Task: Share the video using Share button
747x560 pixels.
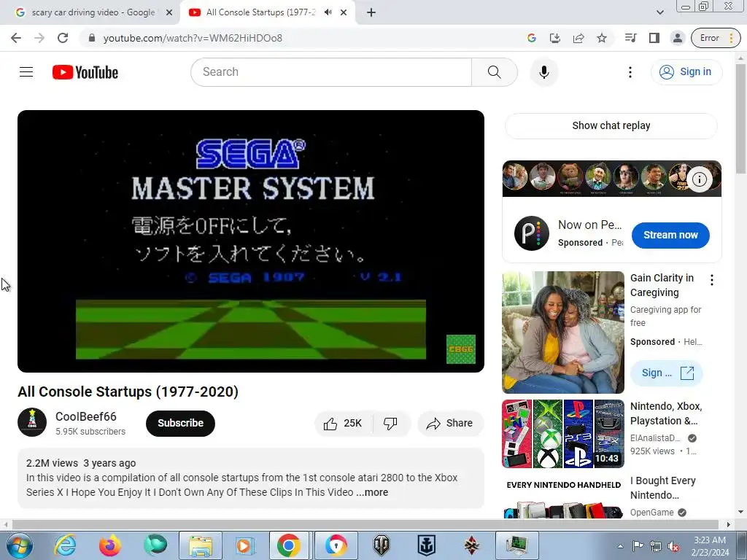Action: pyautogui.click(x=449, y=424)
